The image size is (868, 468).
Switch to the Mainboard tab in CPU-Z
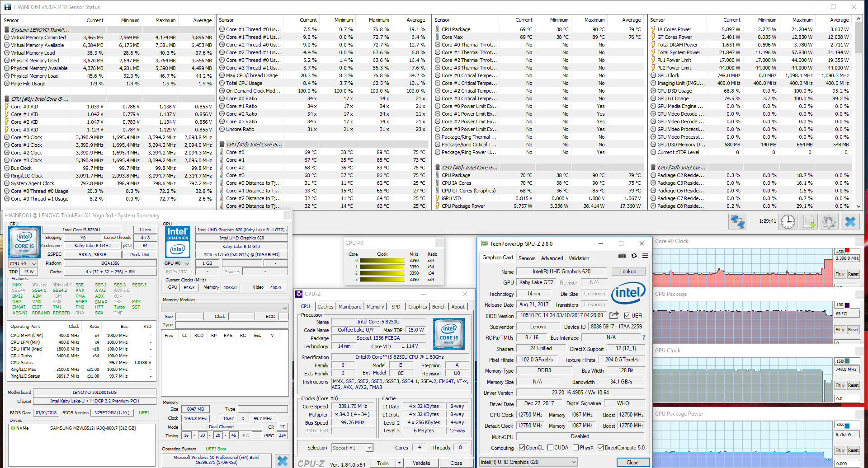pos(350,307)
